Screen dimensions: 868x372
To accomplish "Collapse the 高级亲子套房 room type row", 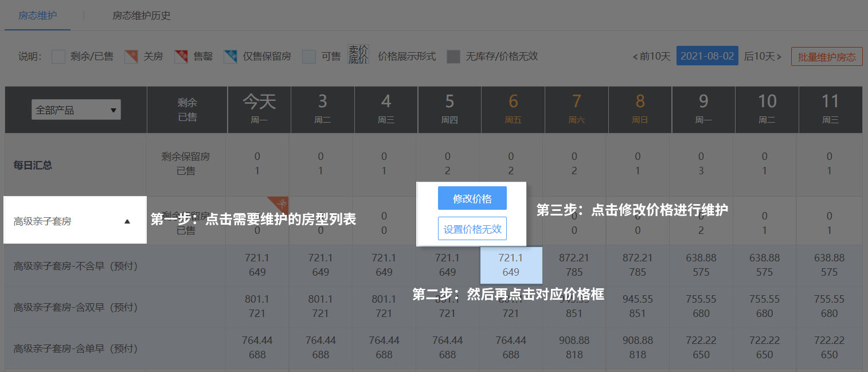I will point(127,221).
